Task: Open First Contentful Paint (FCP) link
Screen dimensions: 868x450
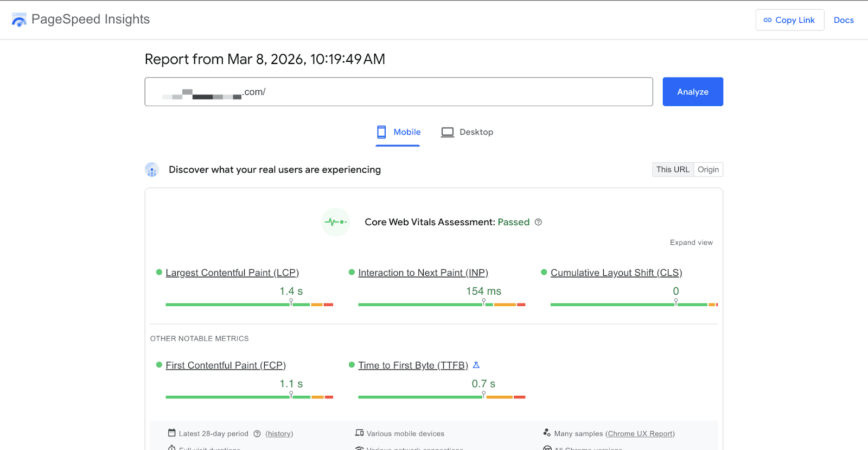Action: (226, 365)
